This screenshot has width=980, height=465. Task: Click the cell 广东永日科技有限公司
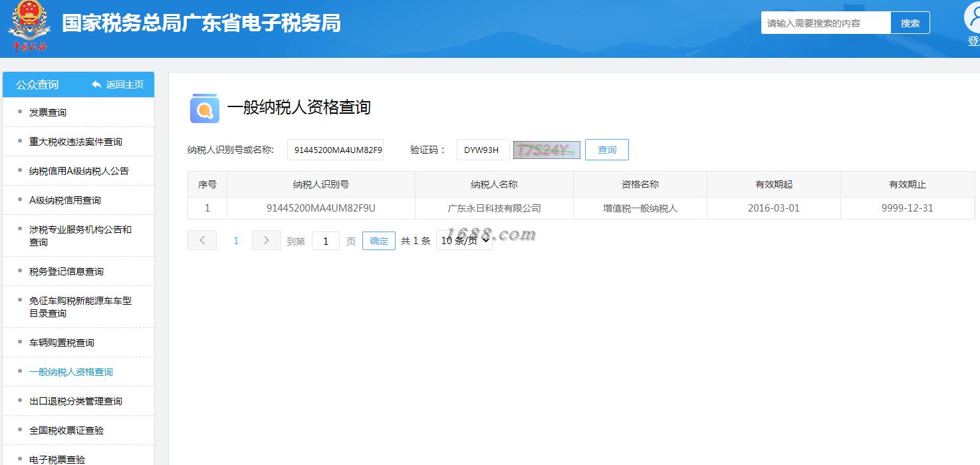click(x=494, y=208)
